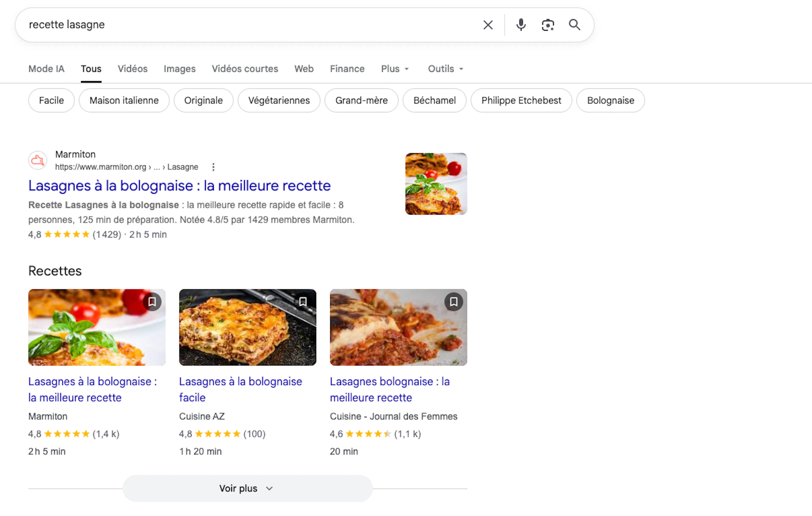This screenshot has height=516, width=812.
Task: Open the Finance tab
Action: click(x=347, y=69)
